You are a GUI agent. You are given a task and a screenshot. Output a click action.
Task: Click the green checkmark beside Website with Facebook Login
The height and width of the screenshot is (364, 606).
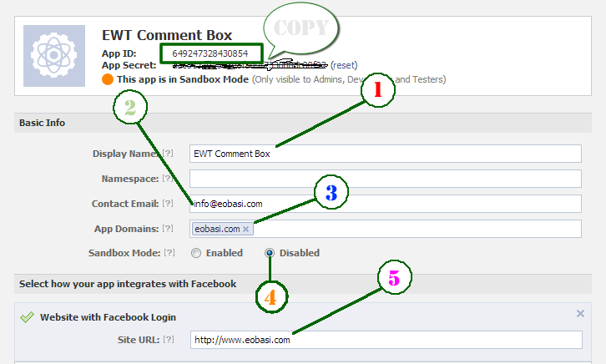(x=27, y=316)
